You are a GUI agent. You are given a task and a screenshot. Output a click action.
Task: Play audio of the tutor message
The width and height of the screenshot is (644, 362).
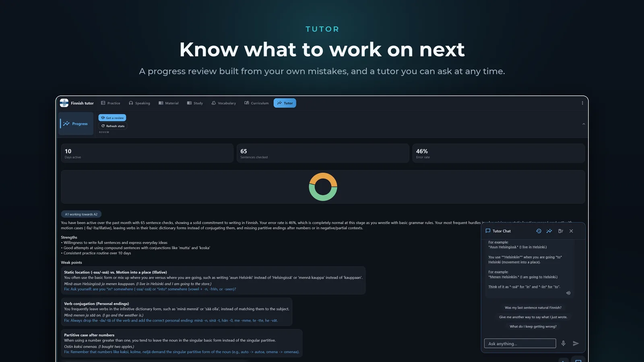click(x=568, y=293)
